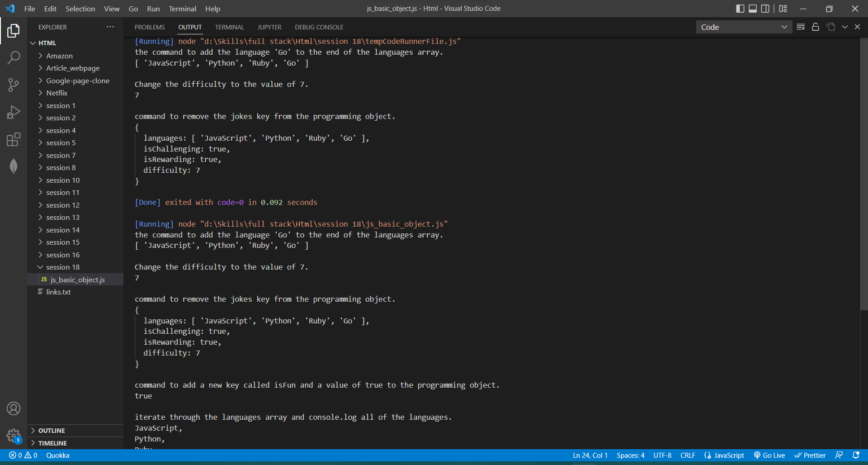Expand the session 13 folder
Image resolution: width=868 pixels, height=465 pixels.
pos(75,217)
